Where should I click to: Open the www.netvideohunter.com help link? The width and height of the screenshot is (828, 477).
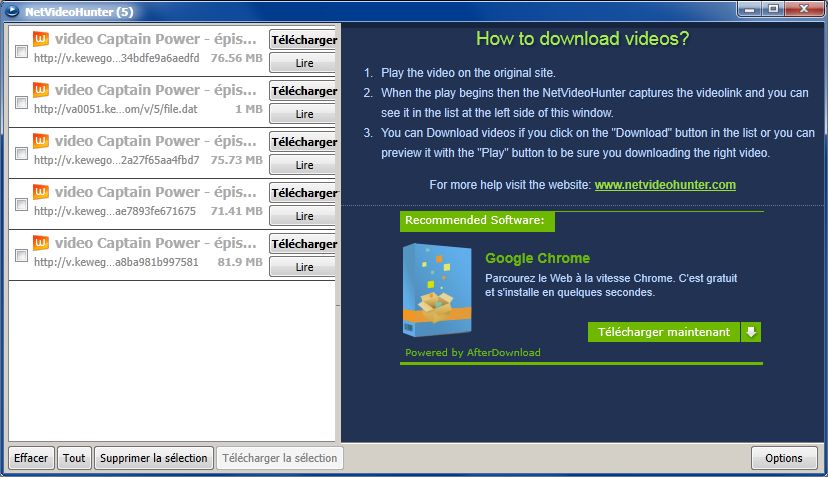(x=665, y=185)
